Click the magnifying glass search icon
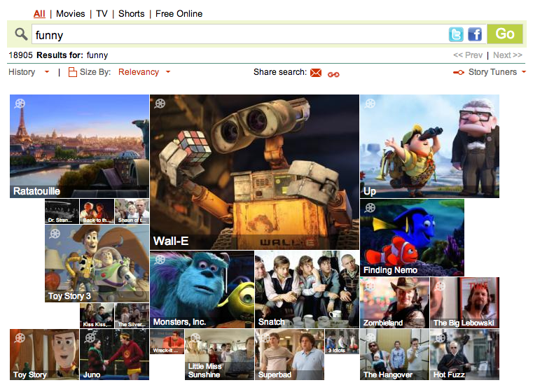533x392 pixels. point(21,34)
